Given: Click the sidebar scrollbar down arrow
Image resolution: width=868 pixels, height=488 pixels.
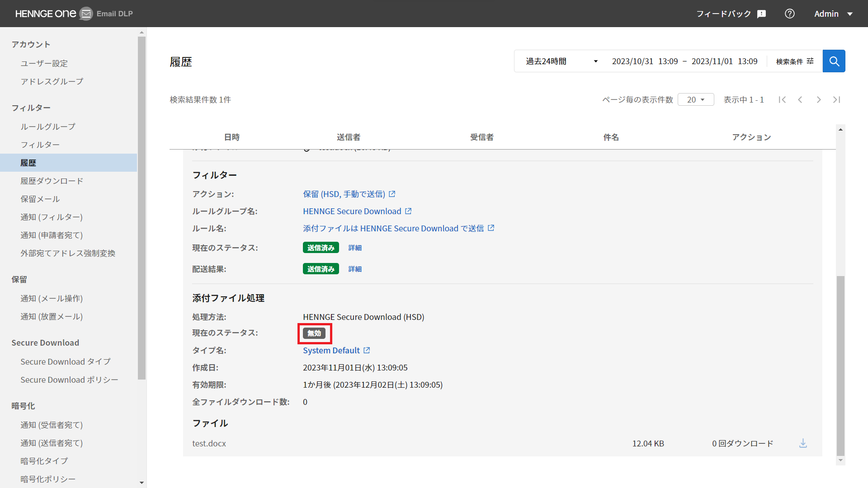Looking at the screenshot, I should point(142,483).
